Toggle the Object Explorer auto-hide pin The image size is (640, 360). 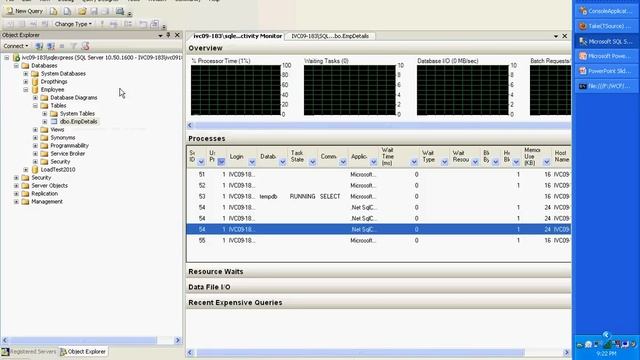(168, 35)
